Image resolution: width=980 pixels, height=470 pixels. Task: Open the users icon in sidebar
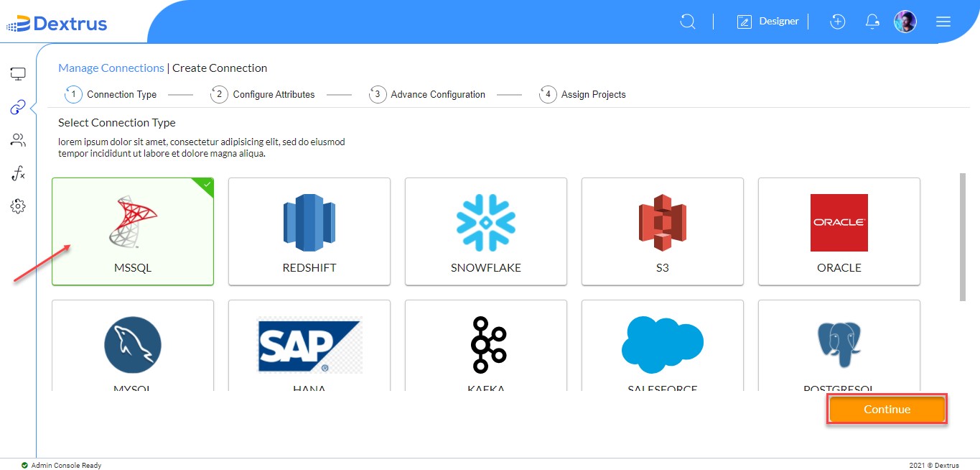click(18, 140)
